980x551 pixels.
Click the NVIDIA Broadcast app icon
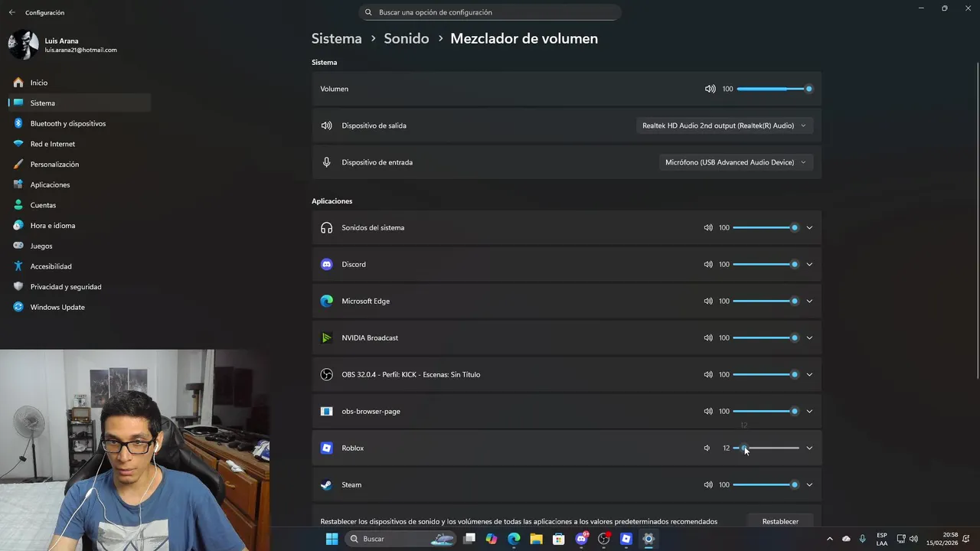(327, 337)
